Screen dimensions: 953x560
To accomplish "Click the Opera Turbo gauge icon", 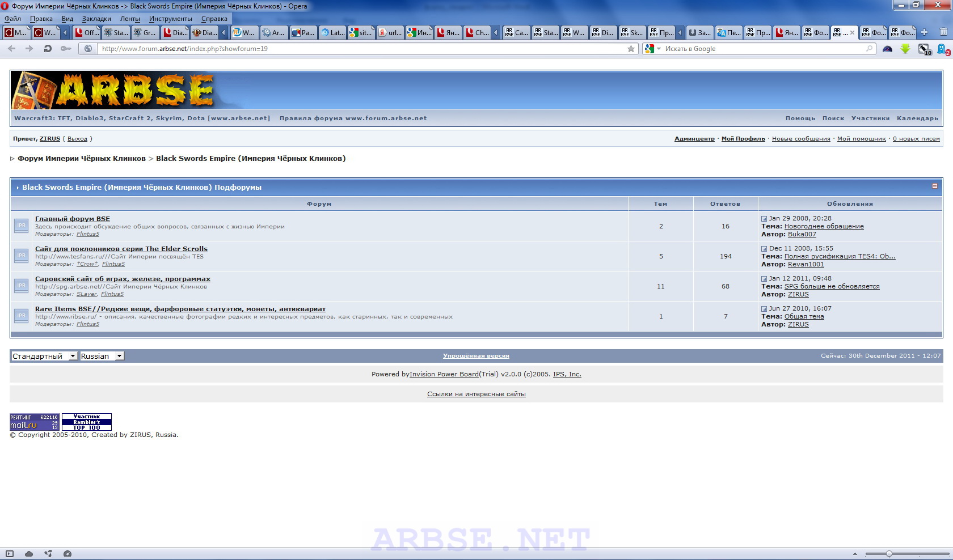I will tap(68, 554).
